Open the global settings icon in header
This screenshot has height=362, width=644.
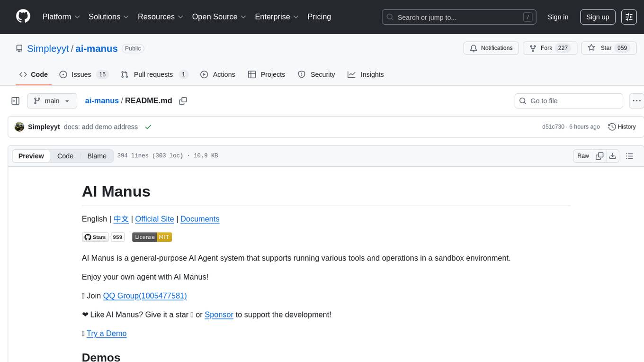pos(629,17)
